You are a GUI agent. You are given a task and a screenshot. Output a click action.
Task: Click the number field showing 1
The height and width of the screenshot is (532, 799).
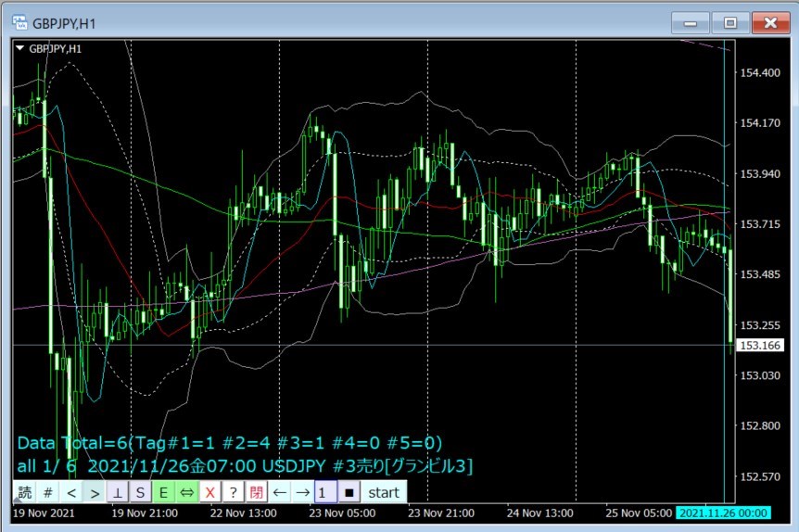coord(325,492)
